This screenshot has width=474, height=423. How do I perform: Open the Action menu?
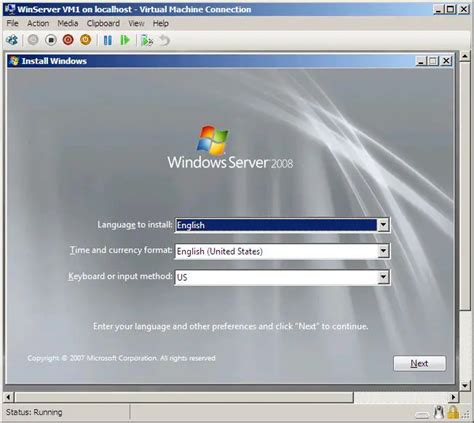(38, 23)
